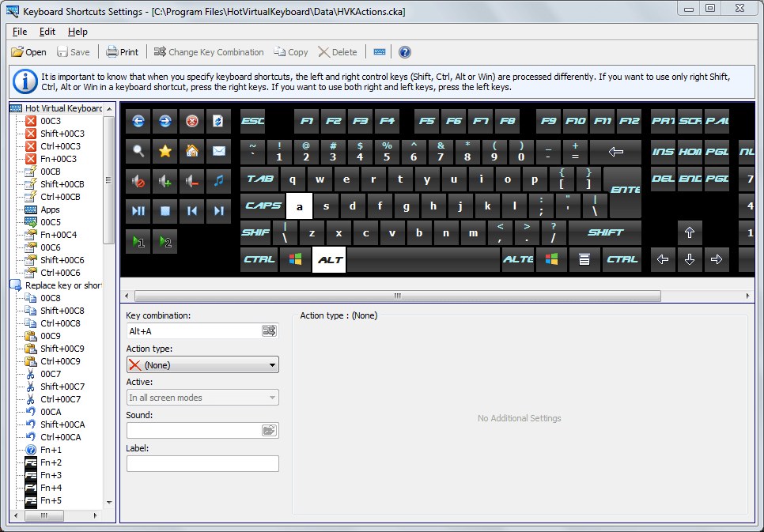
Task: Click the keyboard horizontal scrollbar thumb
Action: click(398, 296)
